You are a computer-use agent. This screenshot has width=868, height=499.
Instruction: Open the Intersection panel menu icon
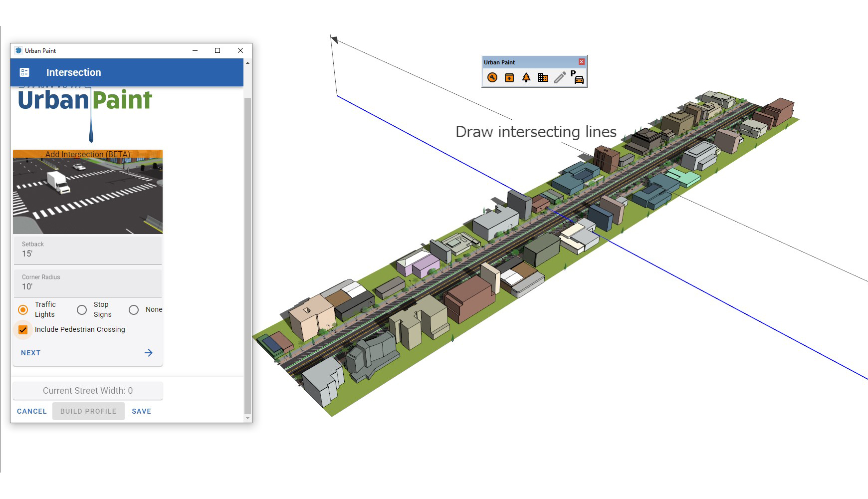tap(24, 72)
